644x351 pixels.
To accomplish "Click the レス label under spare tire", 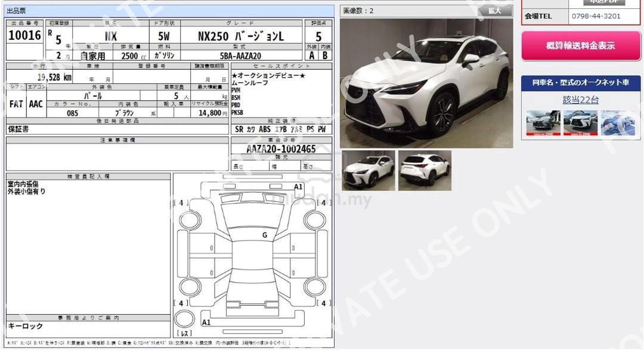I will pos(184,334).
